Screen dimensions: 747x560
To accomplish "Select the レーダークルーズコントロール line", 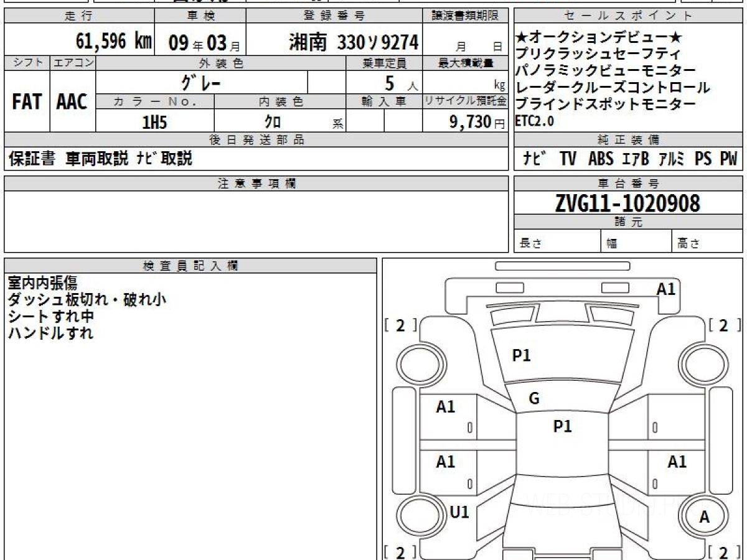I will pos(613,88).
